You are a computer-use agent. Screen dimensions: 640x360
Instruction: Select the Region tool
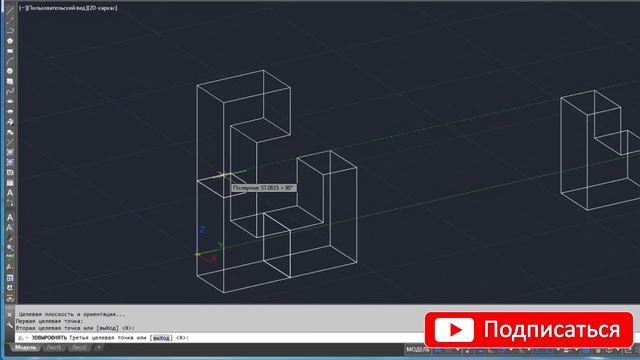click(10, 172)
